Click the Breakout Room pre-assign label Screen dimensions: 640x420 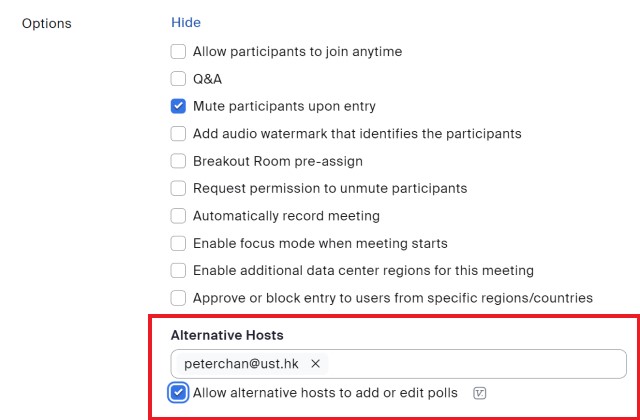click(x=278, y=161)
